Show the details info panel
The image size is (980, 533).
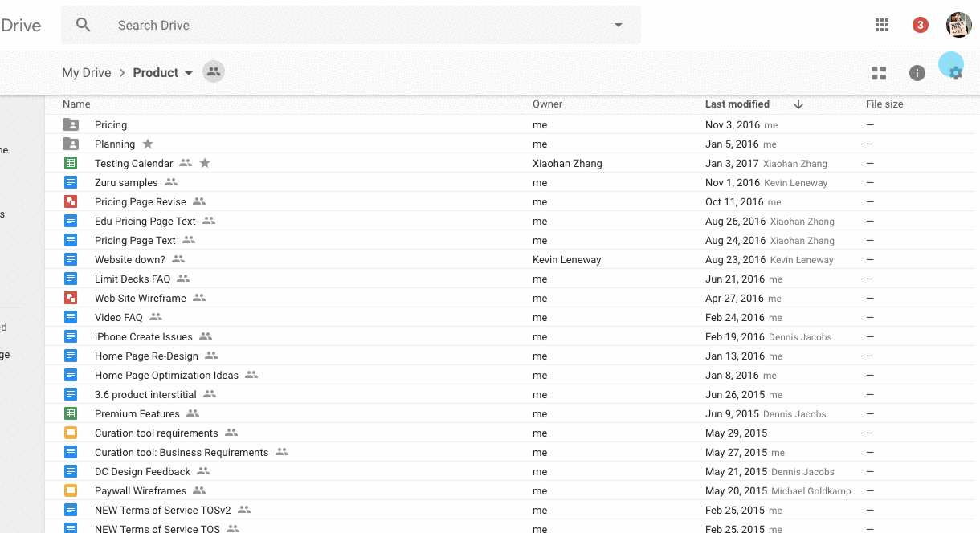917,73
